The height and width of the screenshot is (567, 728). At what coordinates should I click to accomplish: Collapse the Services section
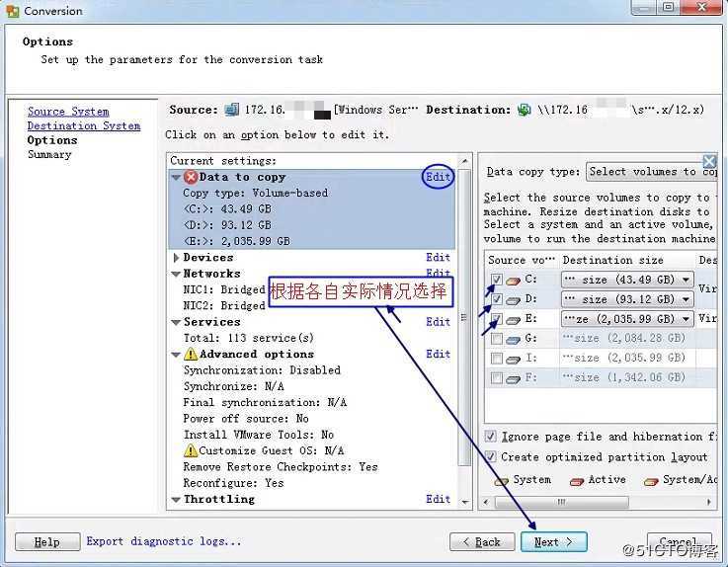click(x=176, y=322)
